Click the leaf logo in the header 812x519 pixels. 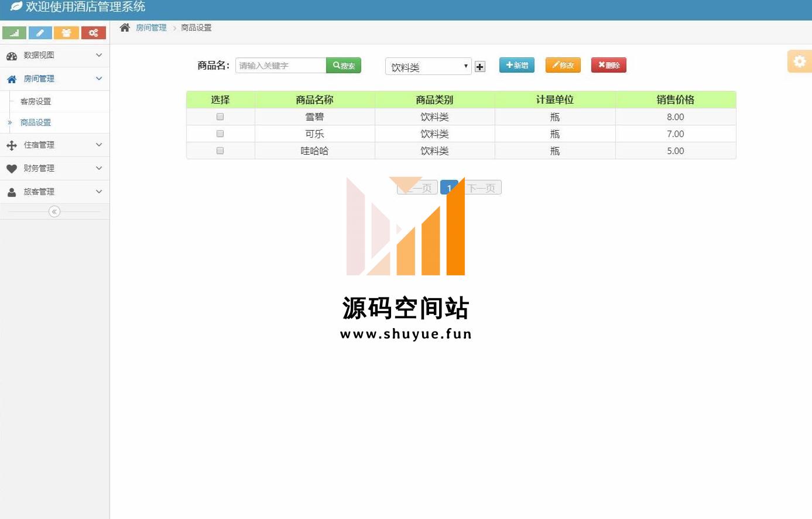[x=16, y=6]
